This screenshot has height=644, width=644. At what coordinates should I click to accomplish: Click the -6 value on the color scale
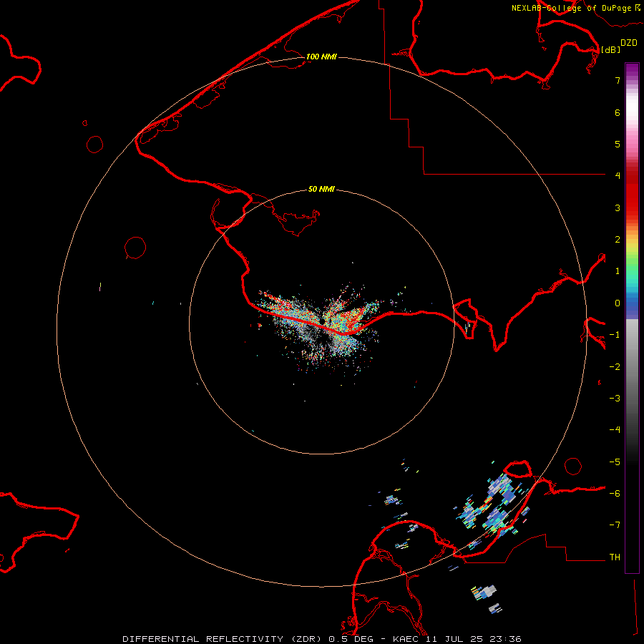[615, 494]
